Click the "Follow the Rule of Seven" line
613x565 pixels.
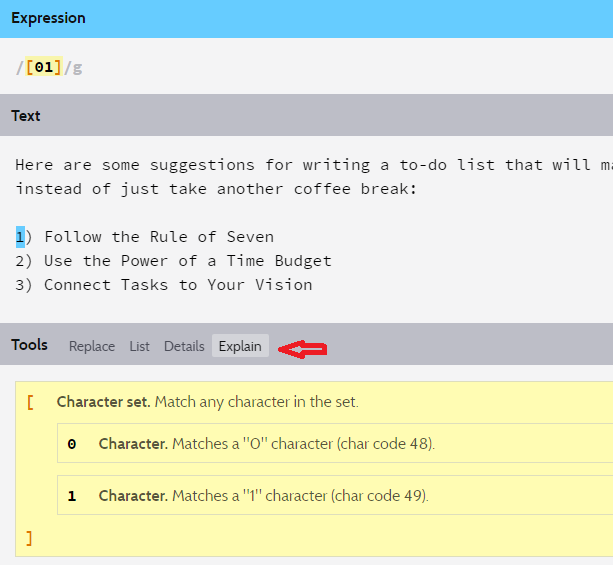(158, 237)
